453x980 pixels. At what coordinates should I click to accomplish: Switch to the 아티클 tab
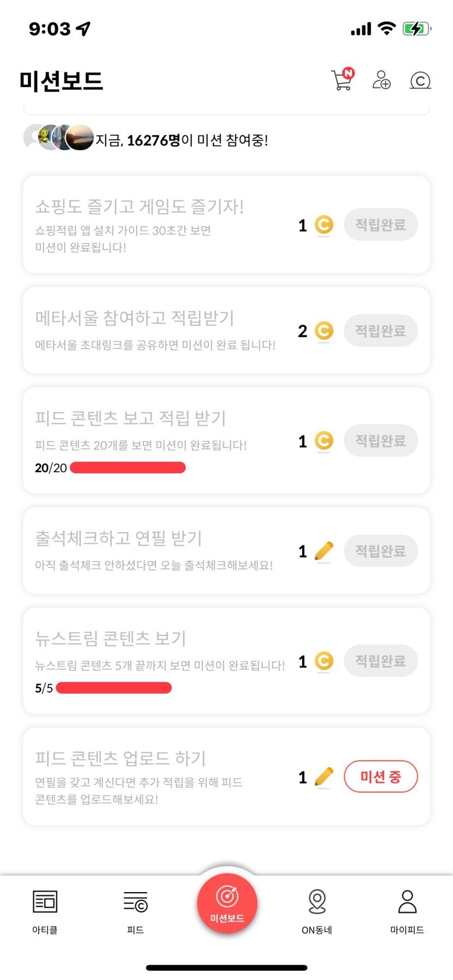(x=45, y=911)
